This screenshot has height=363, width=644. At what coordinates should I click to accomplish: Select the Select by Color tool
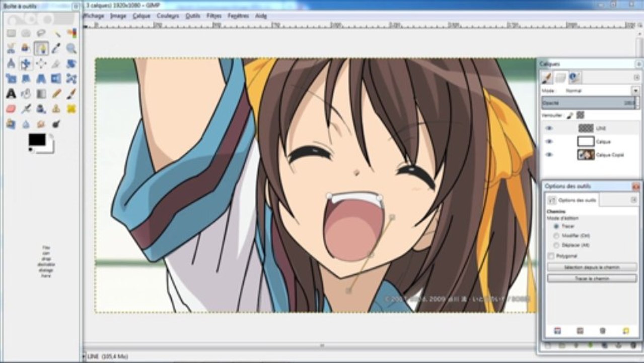point(71,33)
